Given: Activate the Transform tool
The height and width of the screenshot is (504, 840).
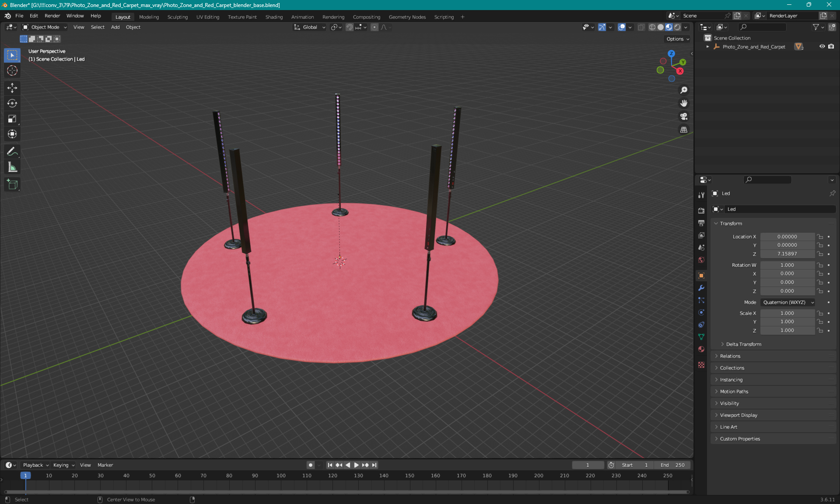Looking at the screenshot, I should [12, 134].
